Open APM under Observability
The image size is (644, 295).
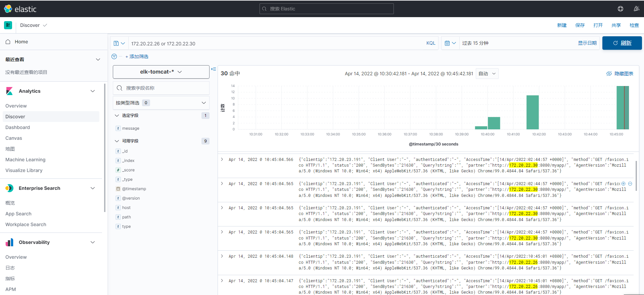(x=11, y=289)
